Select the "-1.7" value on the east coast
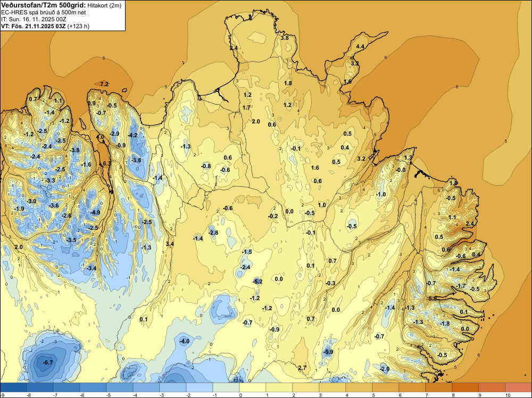 [461, 286]
